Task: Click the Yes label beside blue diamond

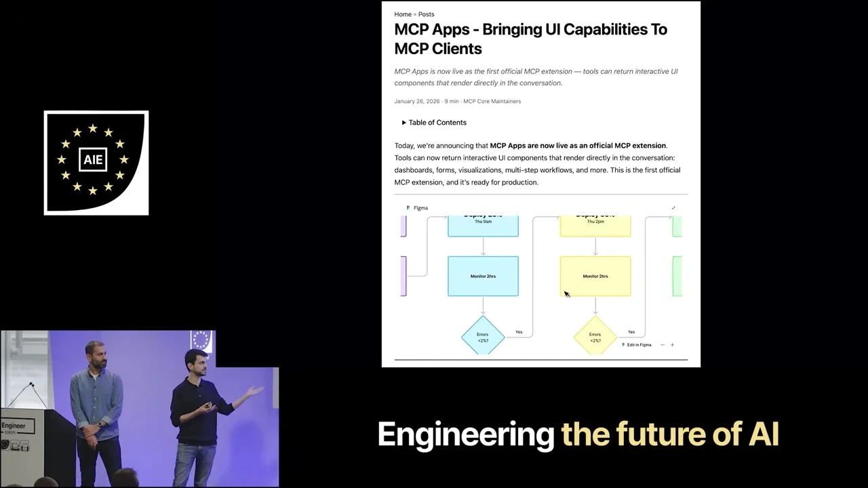Action: tap(519, 332)
